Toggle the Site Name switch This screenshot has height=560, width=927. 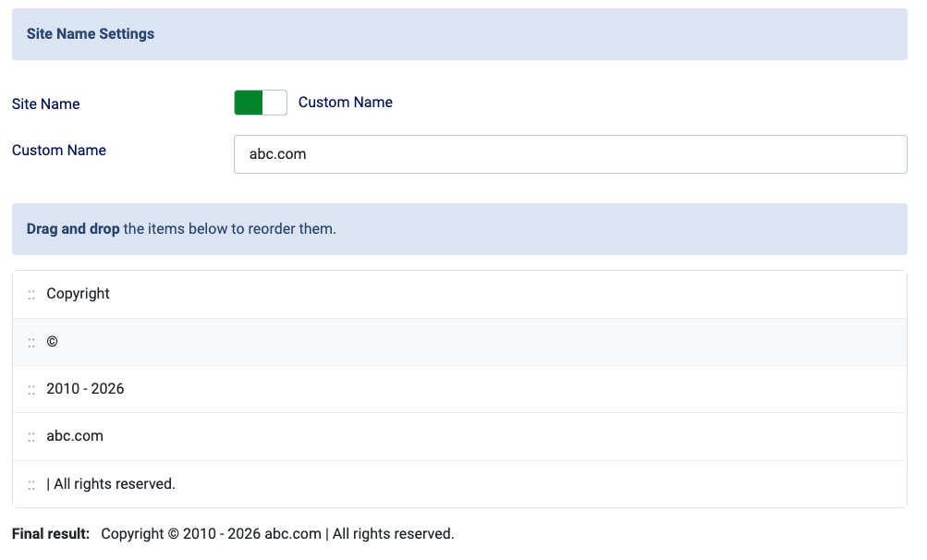coord(261,103)
